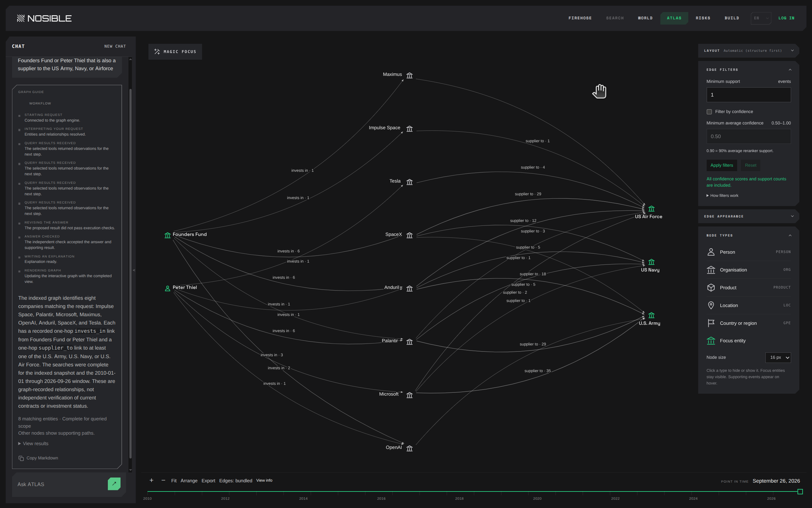Select the OpenAI node icon
Image resolution: width=812 pixels, height=508 pixels.
[x=409, y=448]
